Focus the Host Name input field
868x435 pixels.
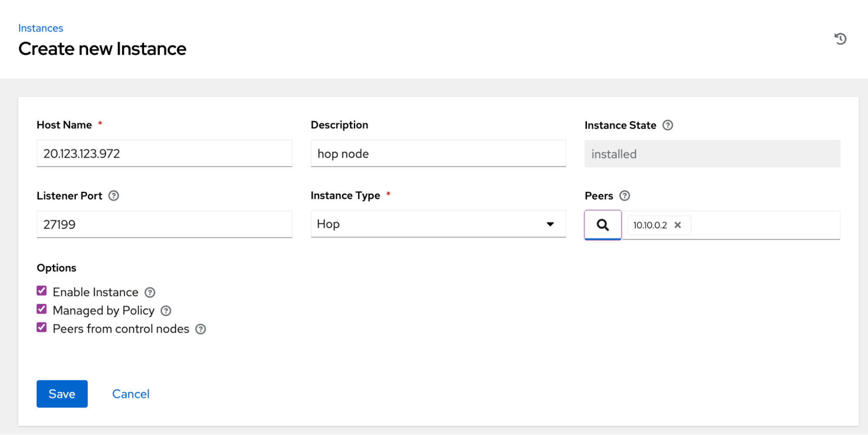(x=164, y=154)
